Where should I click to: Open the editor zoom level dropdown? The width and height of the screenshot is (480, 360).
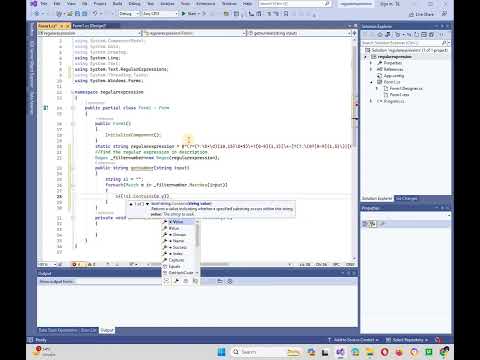(47, 264)
